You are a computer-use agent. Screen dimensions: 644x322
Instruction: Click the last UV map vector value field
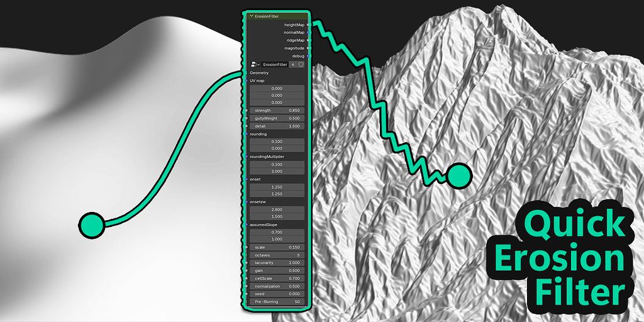(277, 103)
